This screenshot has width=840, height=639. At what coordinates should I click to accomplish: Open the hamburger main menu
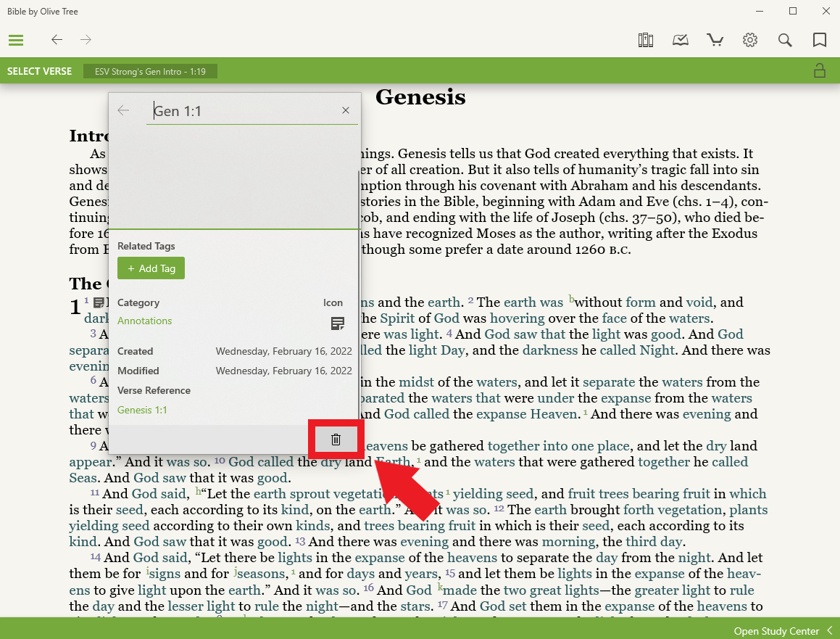[x=16, y=40]
